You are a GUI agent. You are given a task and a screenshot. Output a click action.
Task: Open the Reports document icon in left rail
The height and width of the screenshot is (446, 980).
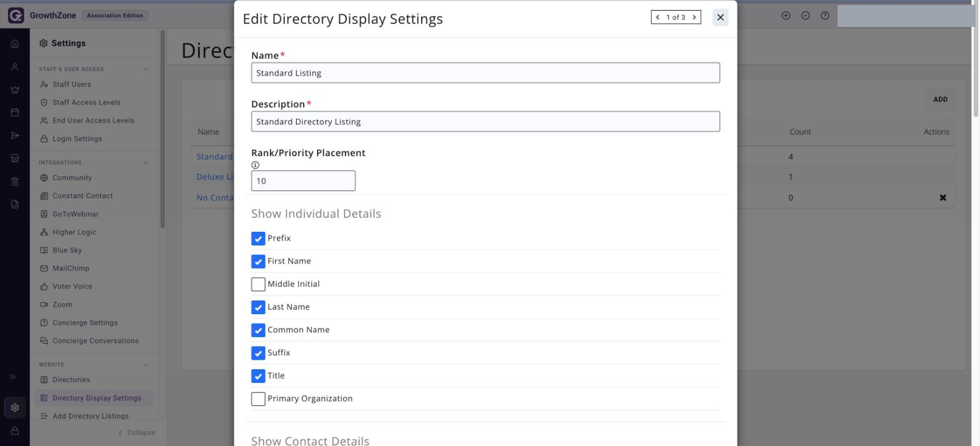[15, 204]
